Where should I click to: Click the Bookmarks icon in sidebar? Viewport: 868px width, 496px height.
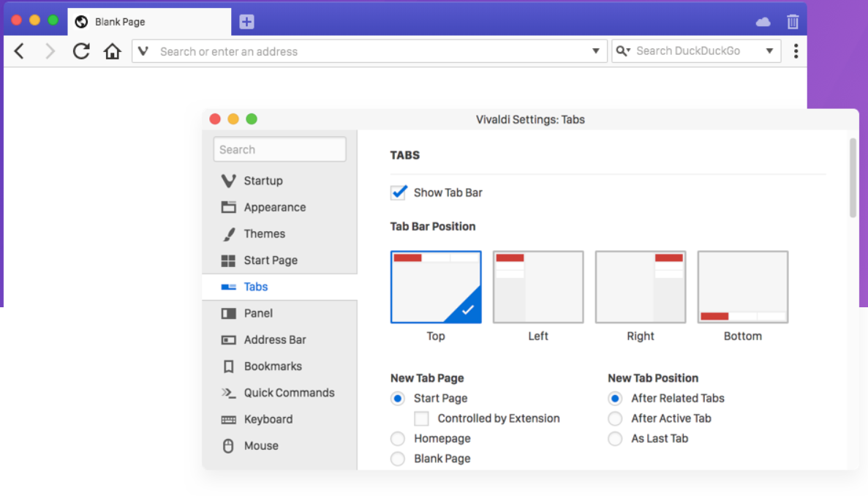click(x=229, y=367)
